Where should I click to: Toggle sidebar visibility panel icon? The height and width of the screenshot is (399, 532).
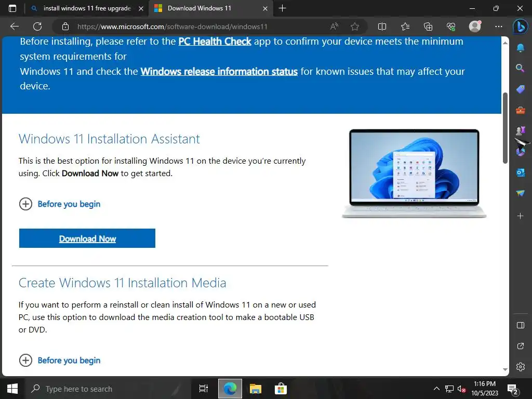coord(521,325)
